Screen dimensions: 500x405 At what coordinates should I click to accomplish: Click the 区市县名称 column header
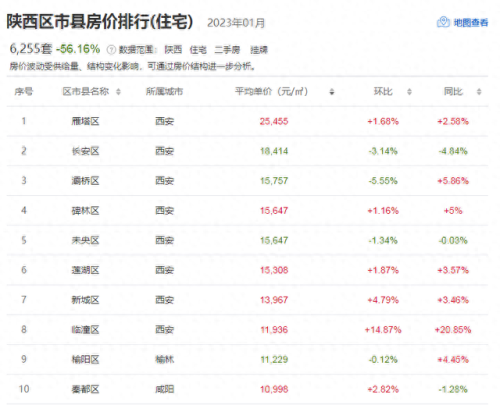86,91
